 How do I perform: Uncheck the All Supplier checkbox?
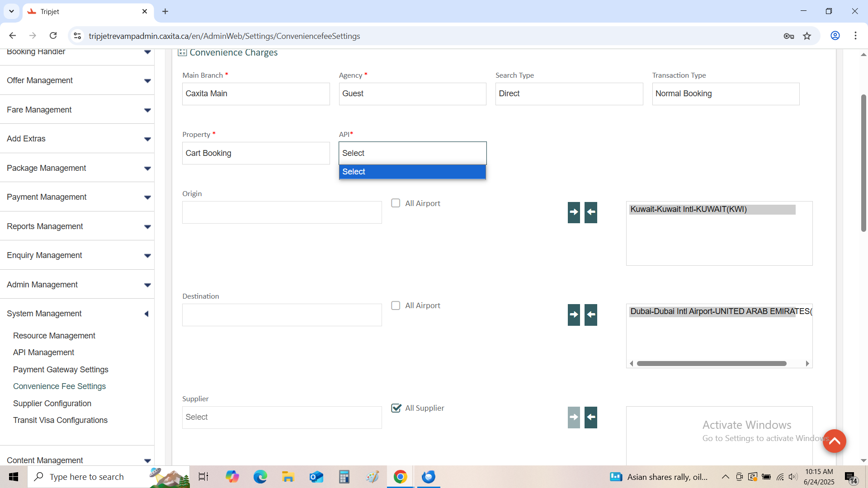coord(396,408)
